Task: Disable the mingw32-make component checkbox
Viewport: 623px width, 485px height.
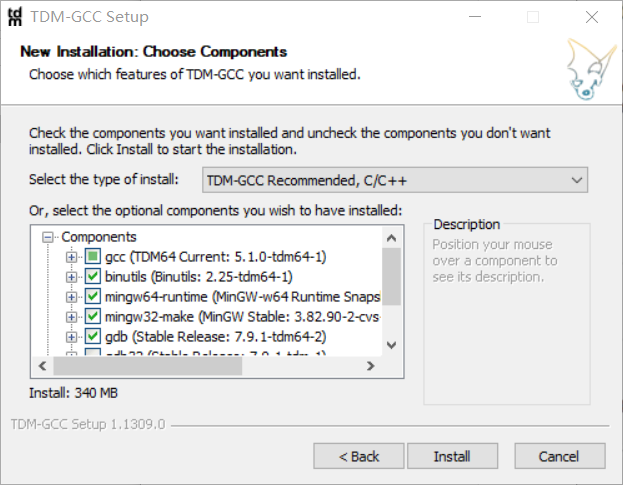Action: point(93,317)
